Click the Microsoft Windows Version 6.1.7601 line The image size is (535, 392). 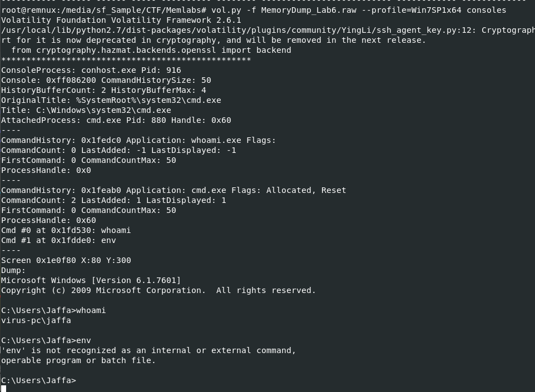91,280
